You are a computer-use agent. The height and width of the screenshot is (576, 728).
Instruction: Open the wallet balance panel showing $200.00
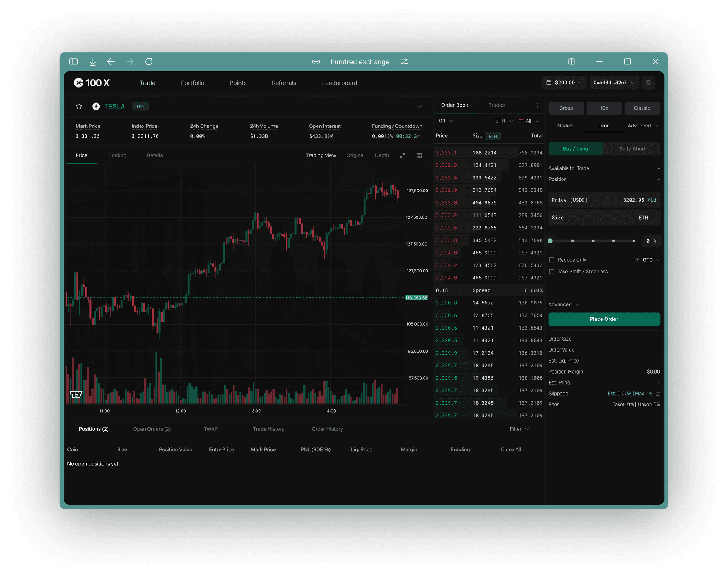[x=564, y=83]
